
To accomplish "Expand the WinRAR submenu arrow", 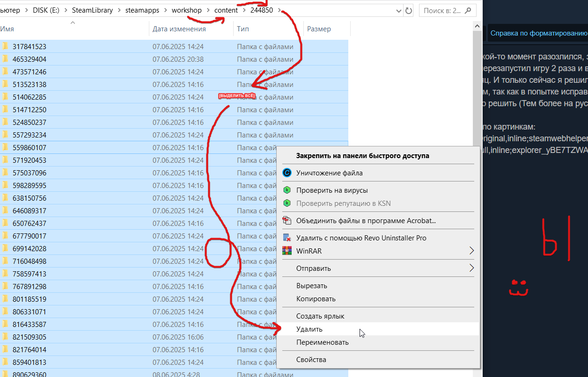I will (x=471, y=251).
